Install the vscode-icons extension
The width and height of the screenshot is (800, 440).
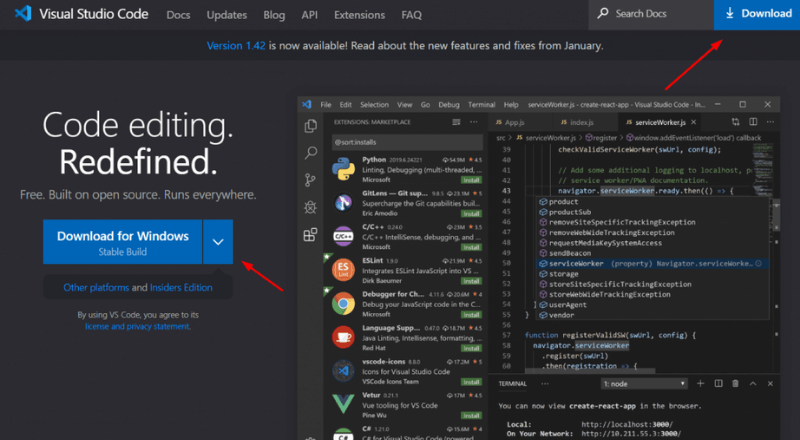click(471, 382)
